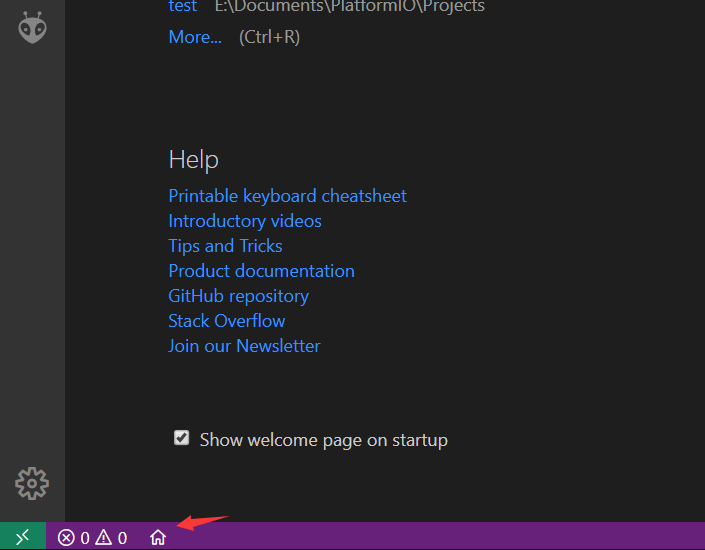Visit the GitHub repository link

(238, 296)
